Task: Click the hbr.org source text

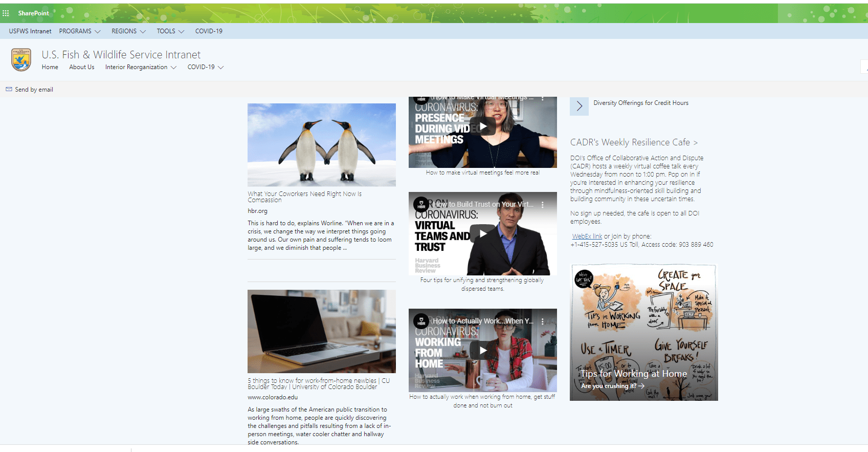Action: point(258,211)
